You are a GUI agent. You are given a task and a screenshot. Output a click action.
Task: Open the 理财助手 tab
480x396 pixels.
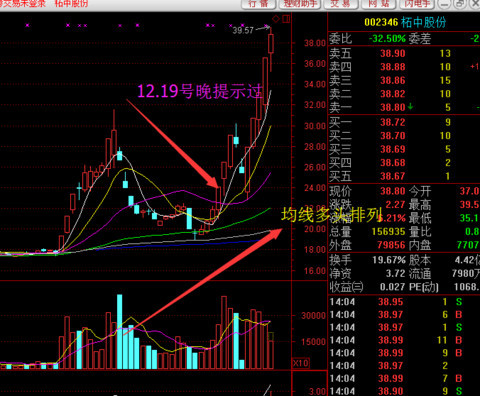(x=300, y=4)
